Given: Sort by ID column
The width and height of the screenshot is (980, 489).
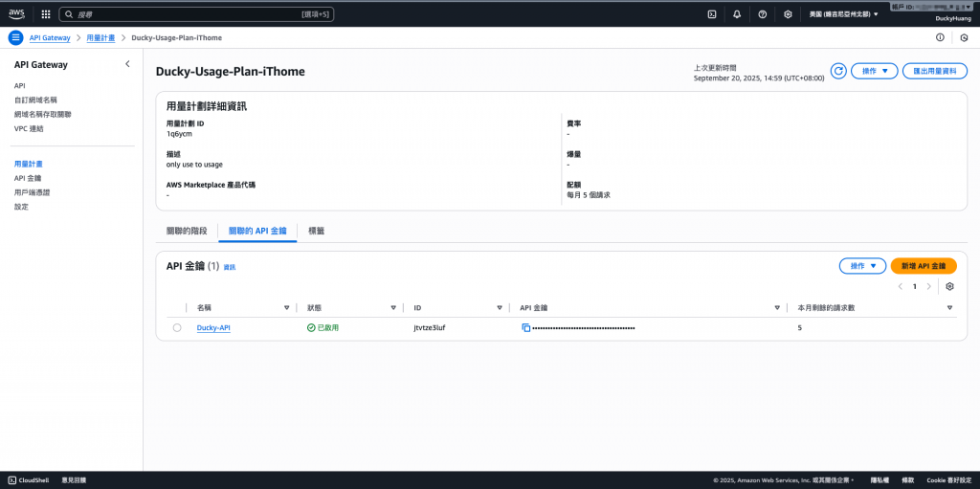Looking at the screenshot, I should [500, 307].
